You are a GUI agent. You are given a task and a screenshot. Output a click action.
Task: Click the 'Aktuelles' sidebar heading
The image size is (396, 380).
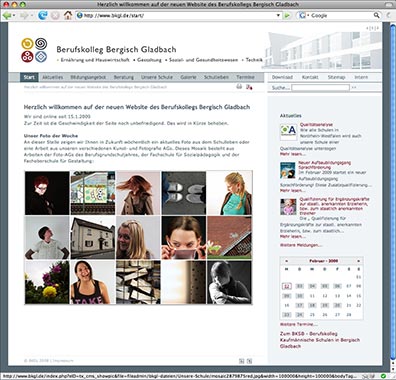[290, 116]
